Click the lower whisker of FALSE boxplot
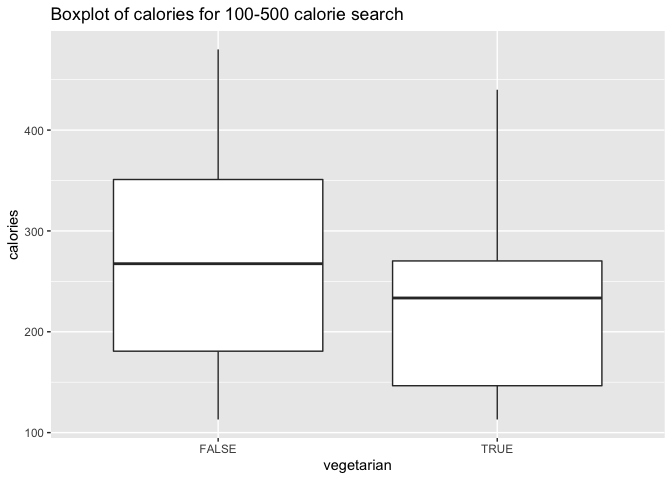 (x=218, y=385)
